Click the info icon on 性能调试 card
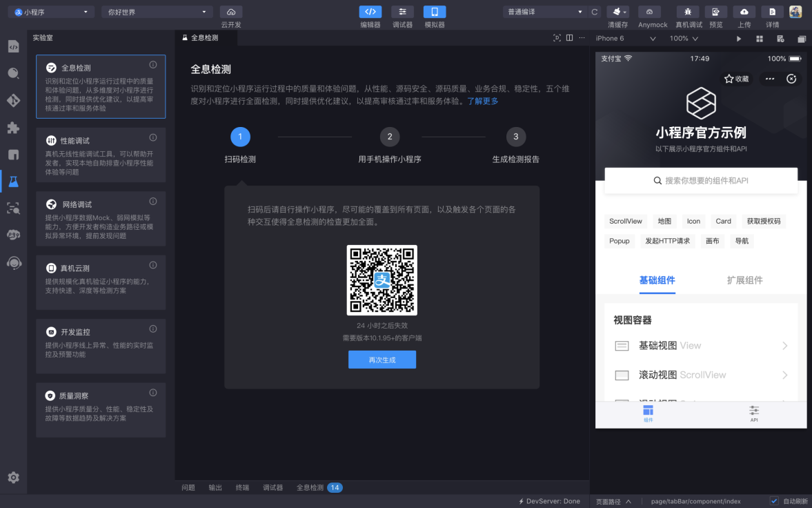The width and height of the screenshot is (812, 508). click(x=153, y=137)
